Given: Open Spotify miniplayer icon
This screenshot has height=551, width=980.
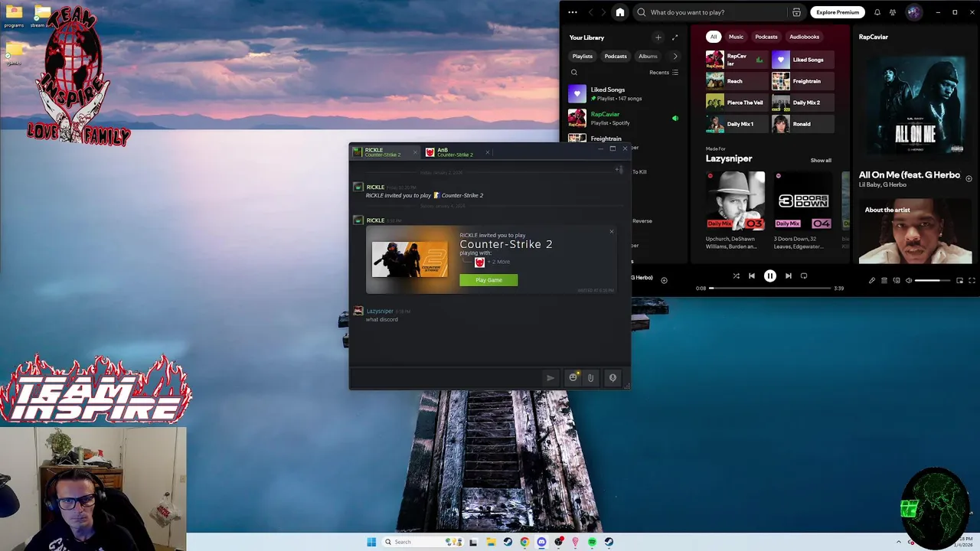Looking at the screenshot, I should point(960,281).
